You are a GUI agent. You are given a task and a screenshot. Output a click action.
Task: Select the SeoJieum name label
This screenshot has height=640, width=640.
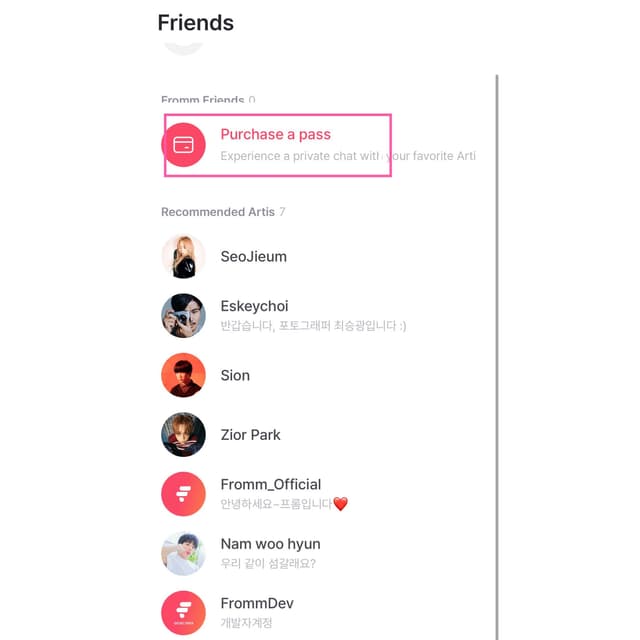coord(253,257)
